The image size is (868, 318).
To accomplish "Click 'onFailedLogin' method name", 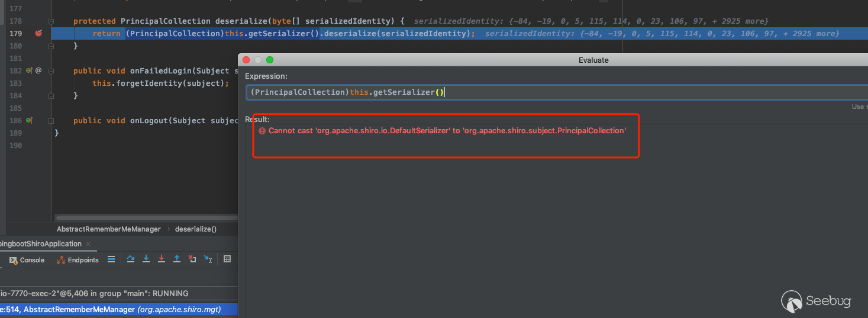I will tap(161, 71).
